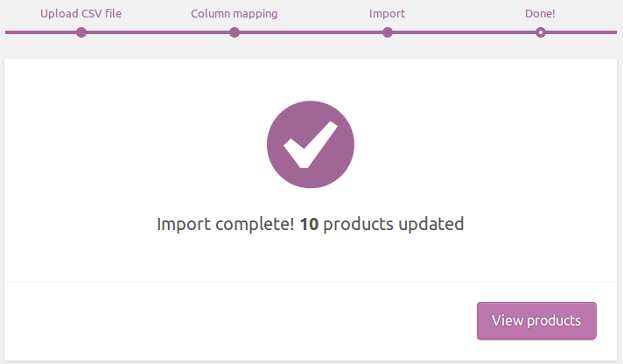This screenshot has height=364, width=623.
Task: Click the Import step dot
Action: pyautogui.click(x=388, y=32)
